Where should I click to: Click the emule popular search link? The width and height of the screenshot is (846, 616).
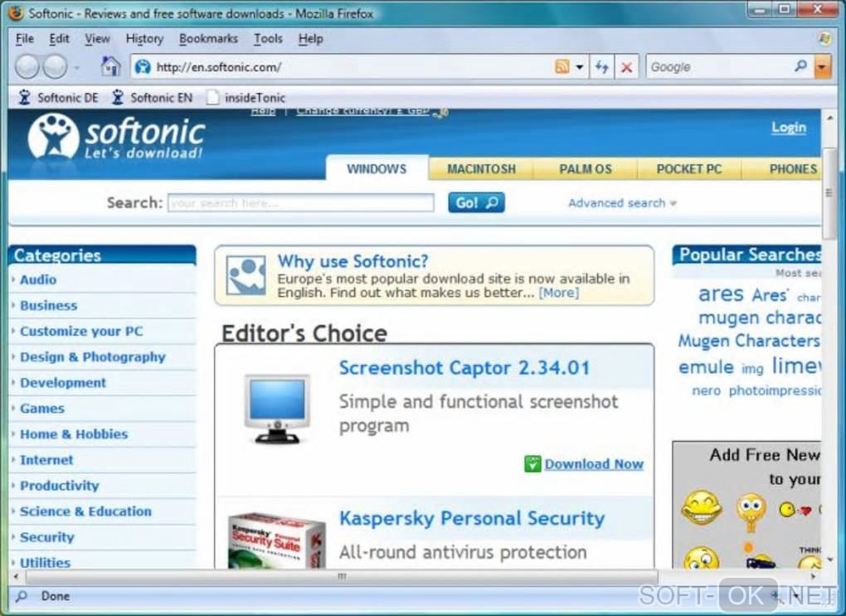707,367
